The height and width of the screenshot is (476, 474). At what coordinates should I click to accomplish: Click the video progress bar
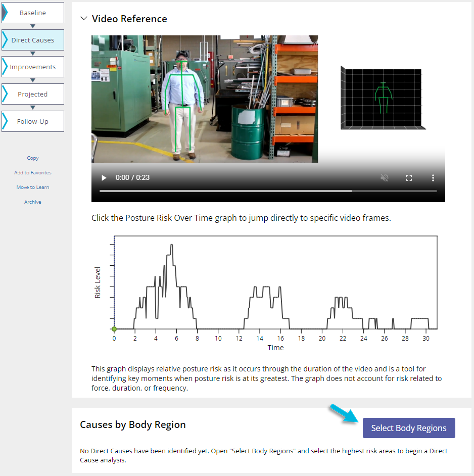(x=268, y=191)
